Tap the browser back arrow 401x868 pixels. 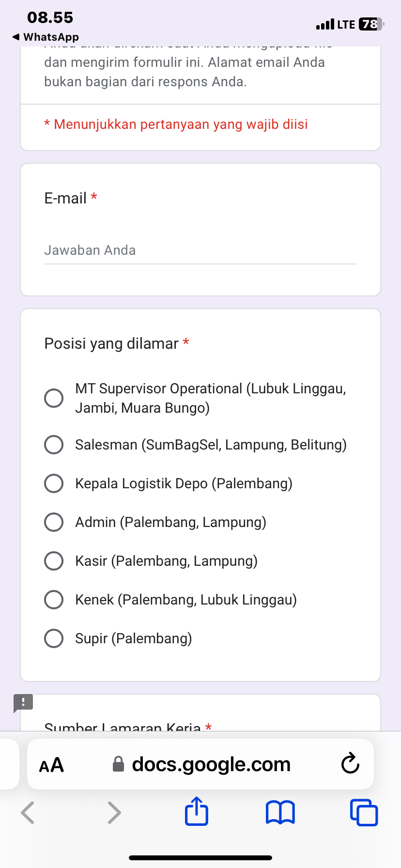28,812
